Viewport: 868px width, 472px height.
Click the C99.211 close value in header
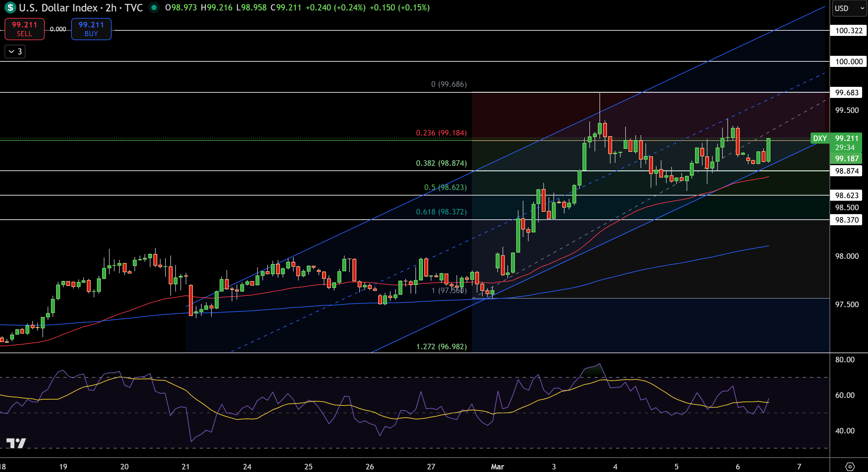(x=286, y=8)
